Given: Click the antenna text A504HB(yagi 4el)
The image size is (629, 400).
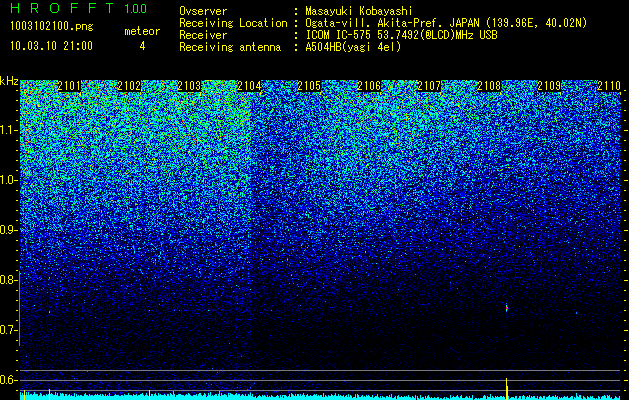Looking at the screenshot, I should click(x=353, y=47).
